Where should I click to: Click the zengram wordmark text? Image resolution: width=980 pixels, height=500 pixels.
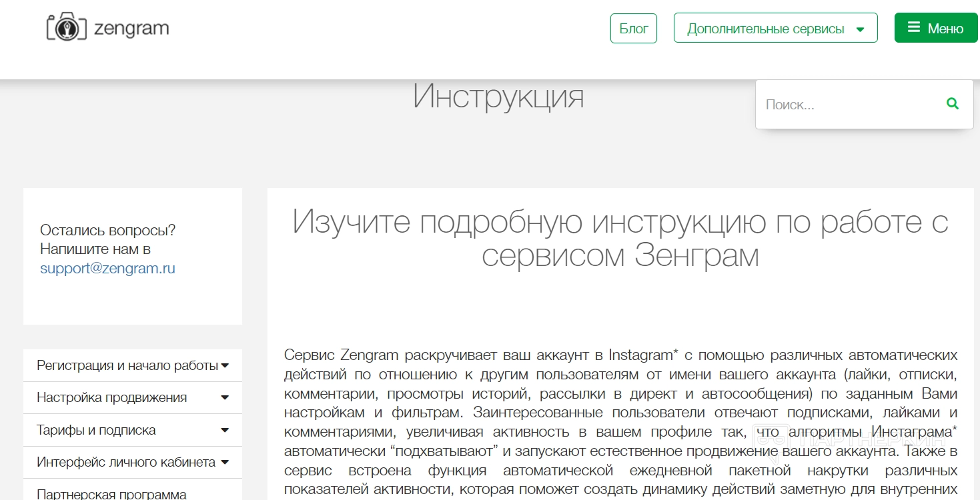coord(131,28)
